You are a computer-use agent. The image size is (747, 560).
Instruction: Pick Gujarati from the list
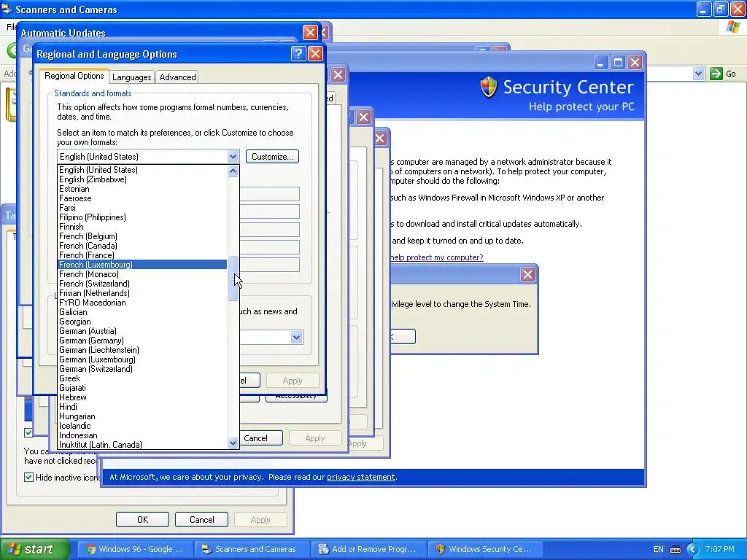[x=142, y=388]
